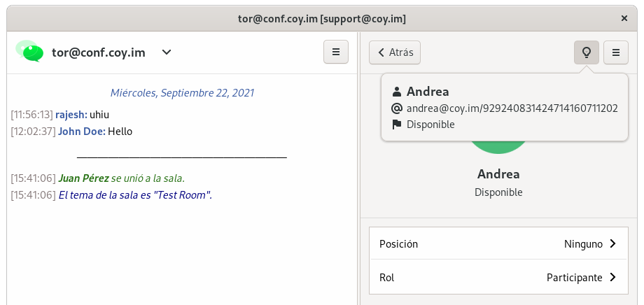
Task: Click the person icon beside Andrea in popover
Action: (397, 92)
